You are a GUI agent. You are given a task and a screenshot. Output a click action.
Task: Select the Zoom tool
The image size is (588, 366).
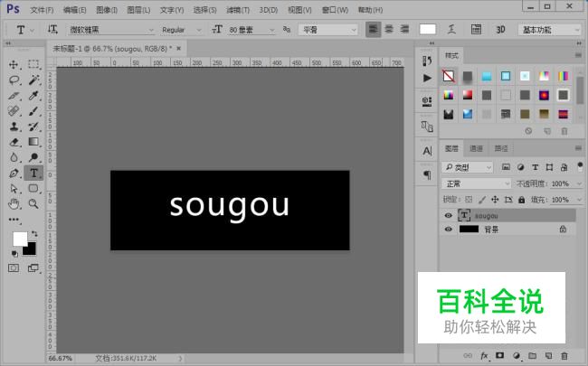click(x=33, y=204)
